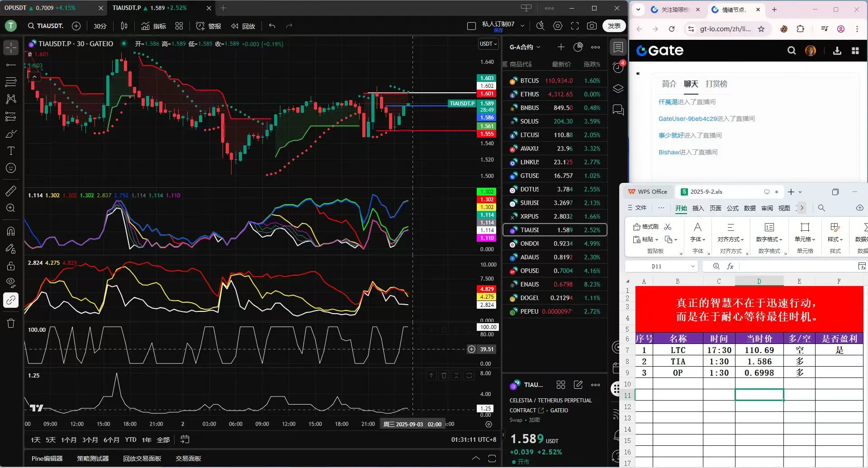Undo the last chart action
This screenshot has width=868, height=468.
click(x=272, y=26)
